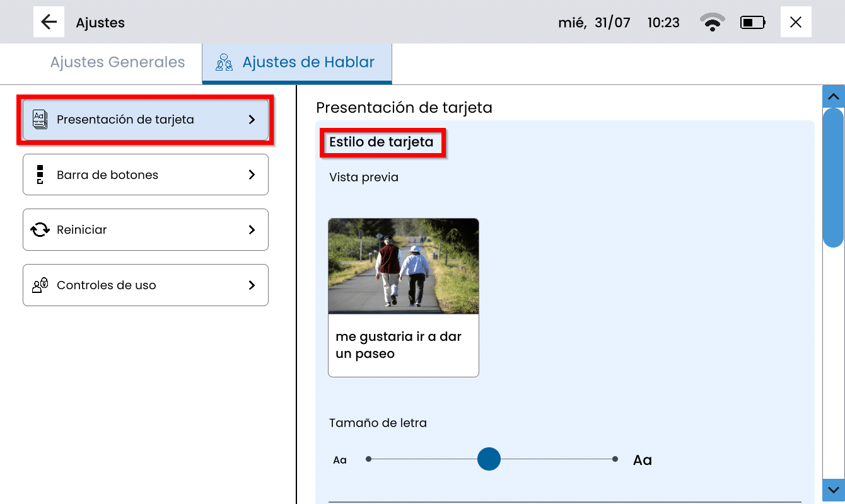Click the Presentación de tarjeta card icon
Screen dimensions: 845x504
tap(40, 119)
